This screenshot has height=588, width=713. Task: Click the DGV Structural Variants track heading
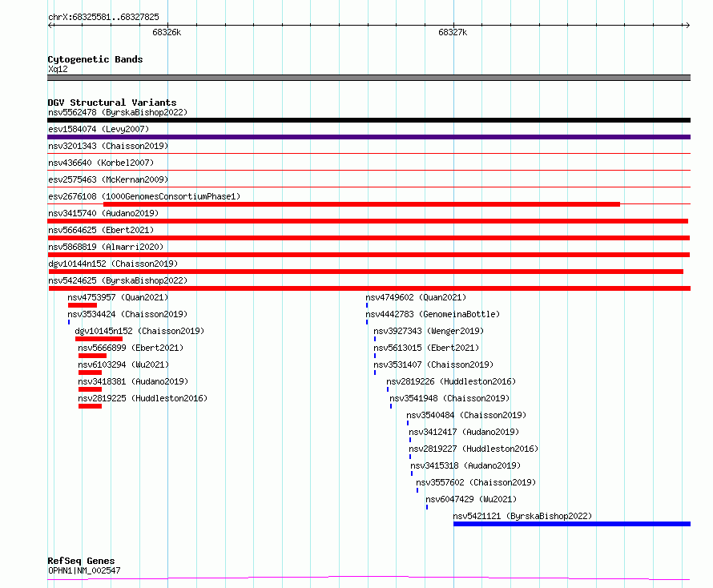pyautogui.click(x=112, y=103)
